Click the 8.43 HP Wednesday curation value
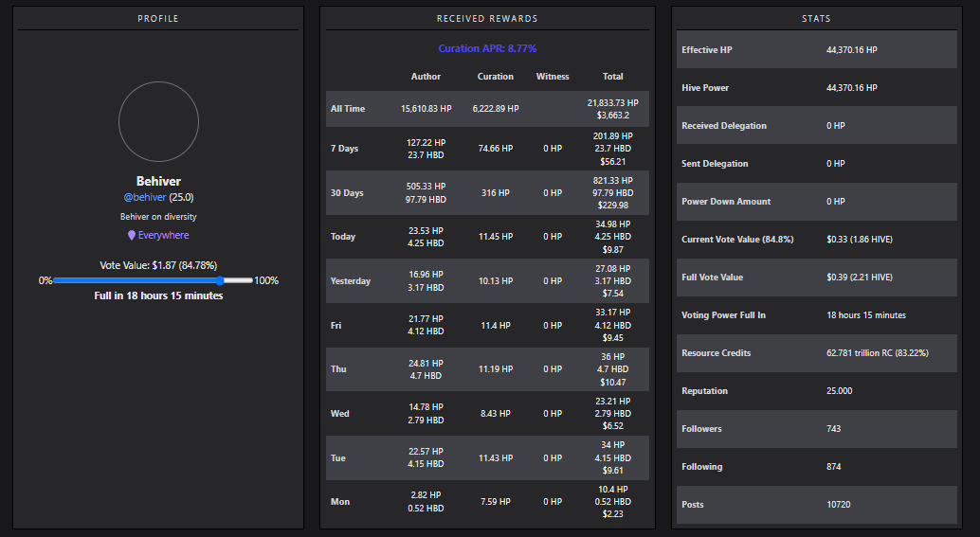 click(x=496, y=413)
